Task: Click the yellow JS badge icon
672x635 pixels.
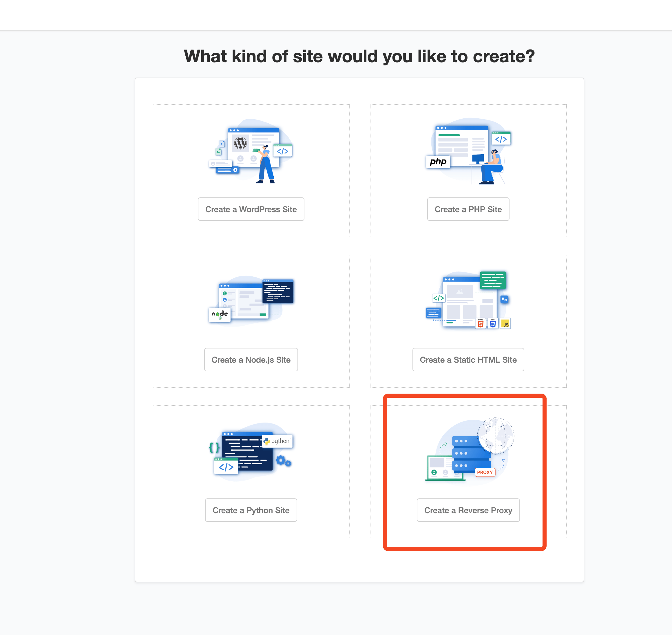Action: click(x=505, y=324)
